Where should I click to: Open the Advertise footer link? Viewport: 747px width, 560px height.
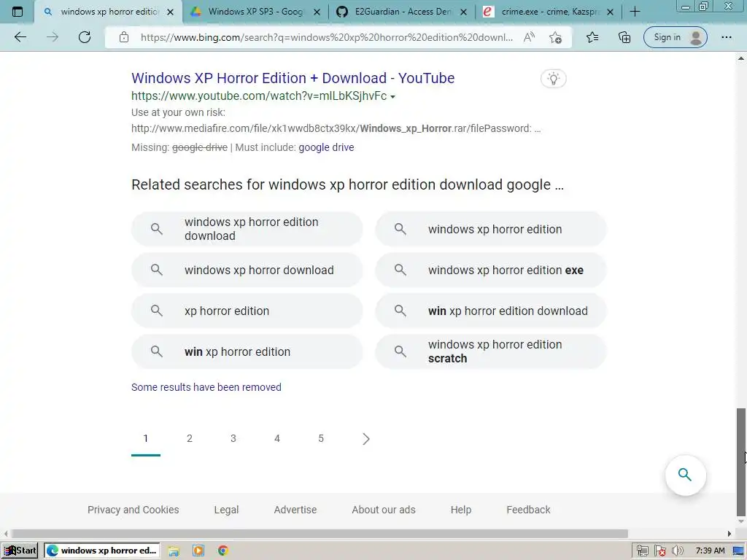click(295, 510)
